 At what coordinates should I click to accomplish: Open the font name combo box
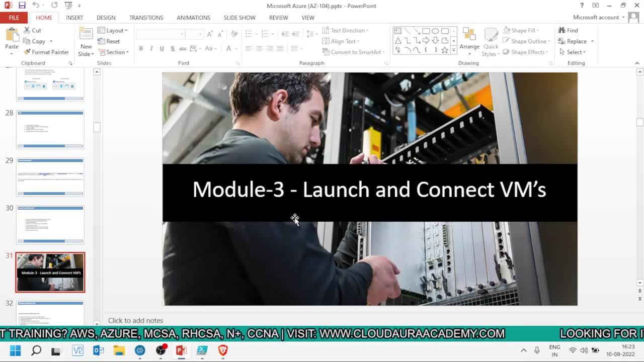[160, 34]
